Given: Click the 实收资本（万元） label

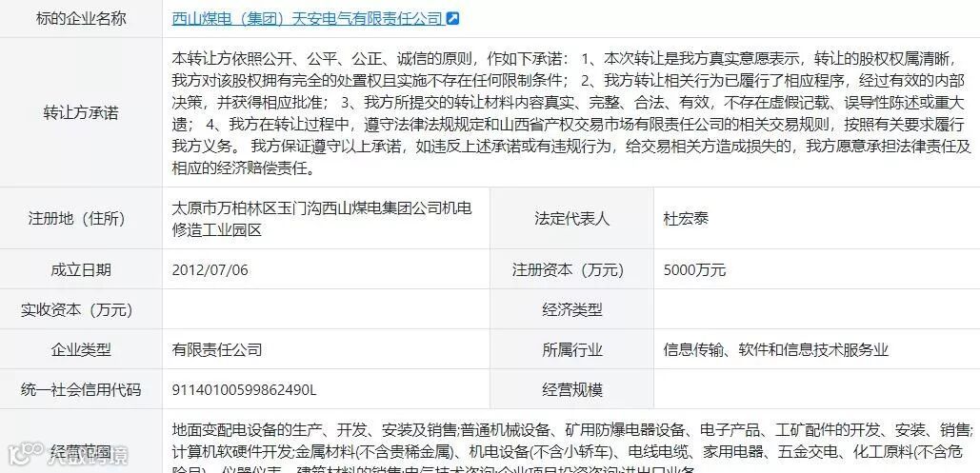Looking at the screenshot, I should [x=81, y=309].
